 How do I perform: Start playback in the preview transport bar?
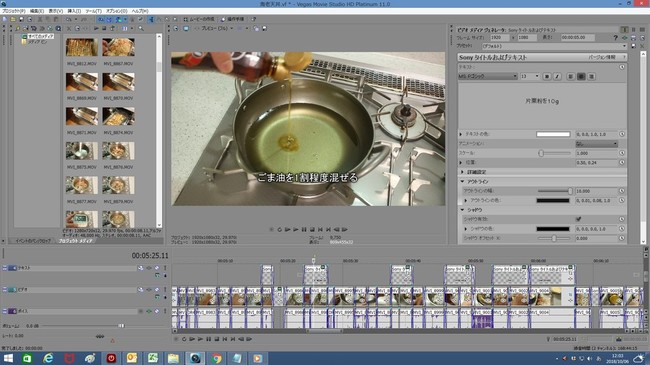pos(296,229)
